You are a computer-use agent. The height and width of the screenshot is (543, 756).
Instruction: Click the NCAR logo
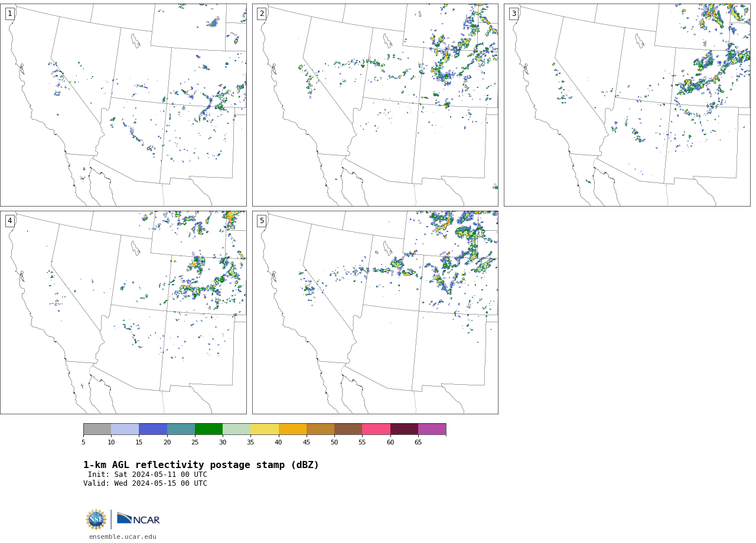click(x=138, y=519)
